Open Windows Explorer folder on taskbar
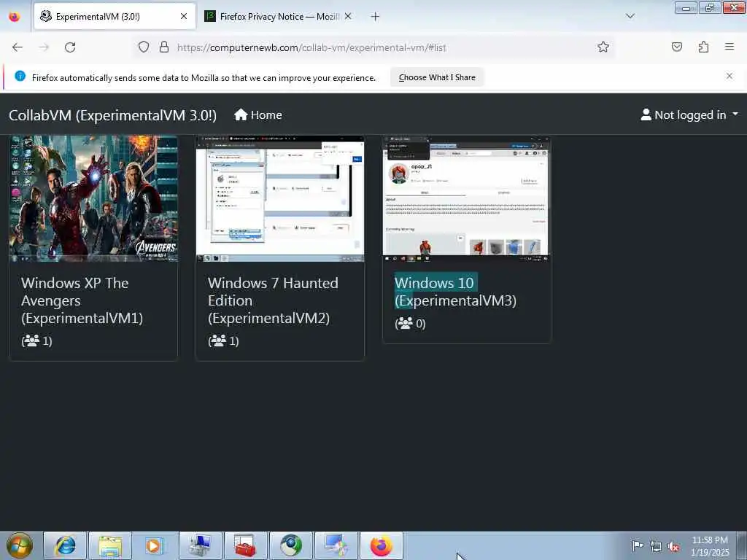This screenshot has height=560, width=747. tap(110, 545)
